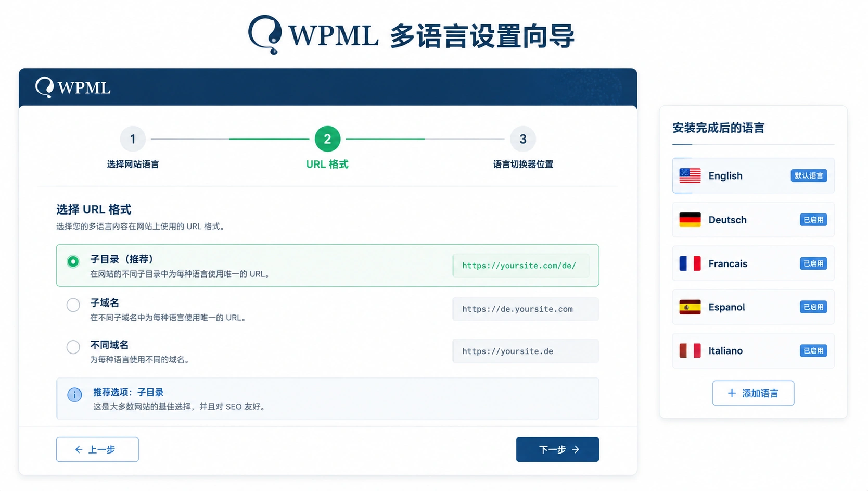Click the URL 格式 step label
Image resolution: width=868 pixels, height=491 pixels.
327,164
